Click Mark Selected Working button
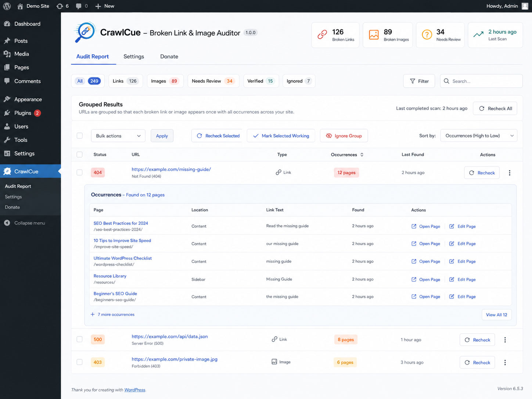This screenshot has width=532, height=399. tap(281, 136)
